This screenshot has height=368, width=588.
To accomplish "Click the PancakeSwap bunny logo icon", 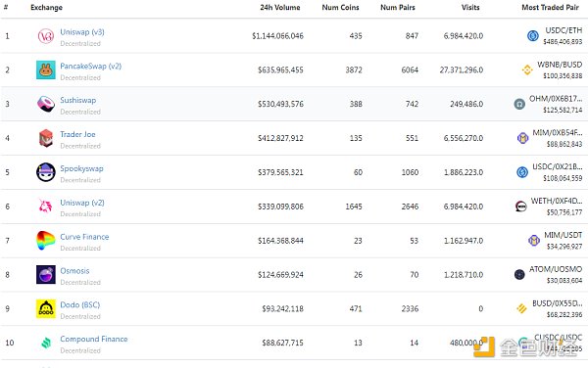I will tap(46, 70).
